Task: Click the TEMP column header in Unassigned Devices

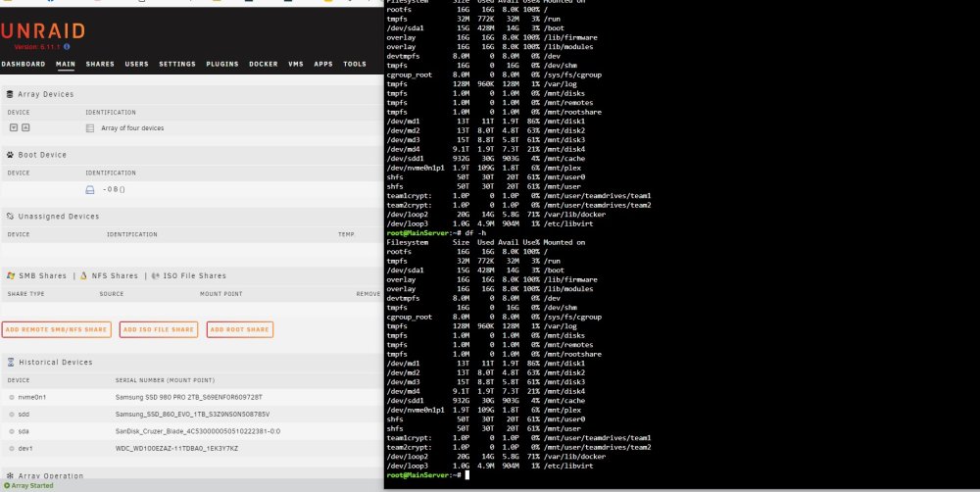Action: [346, 234]
